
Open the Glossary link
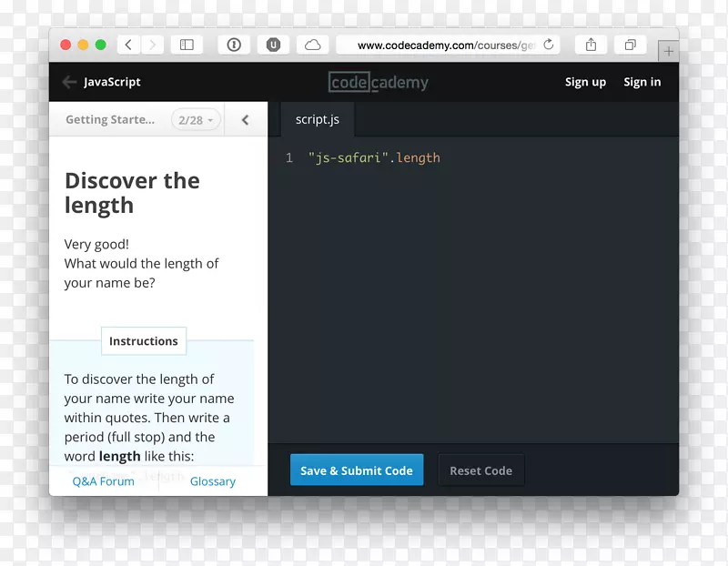pyautogui.click(x=213, y=481)
